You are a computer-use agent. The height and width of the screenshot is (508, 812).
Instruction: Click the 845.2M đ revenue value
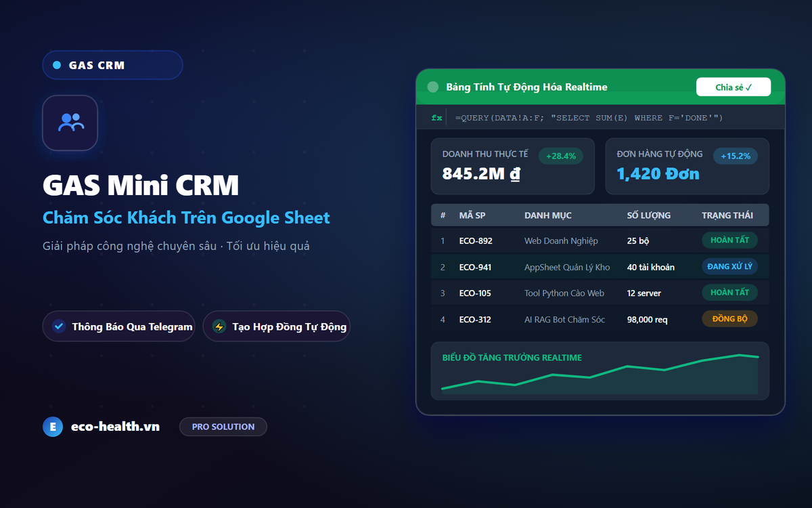[x=481, y=174]
